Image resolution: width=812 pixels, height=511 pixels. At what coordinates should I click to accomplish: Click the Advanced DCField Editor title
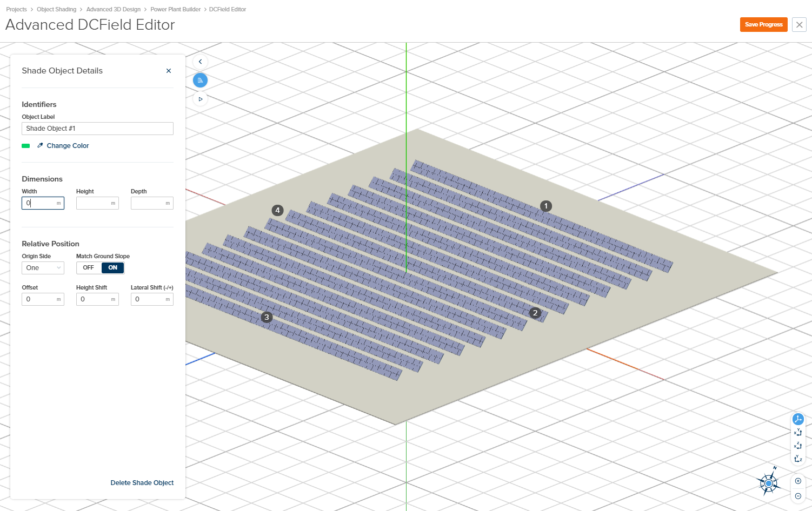[90, 25]
